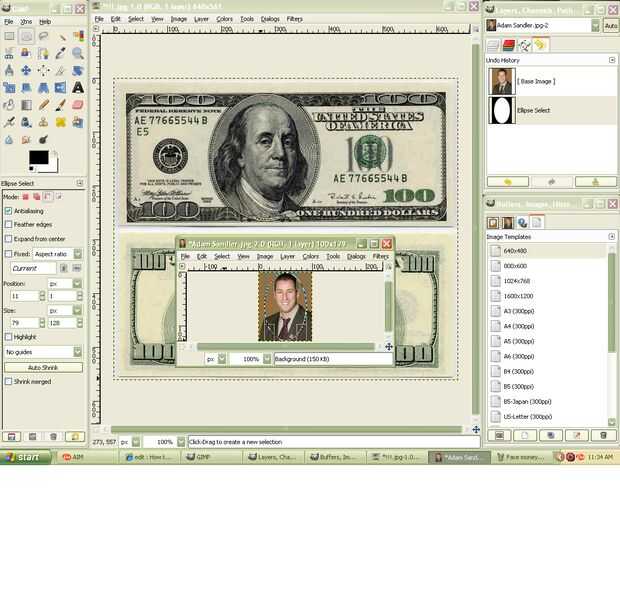Enable Expand from center checkbox
The height and width of the screenshot is (604, 620).
pos(8,239)
